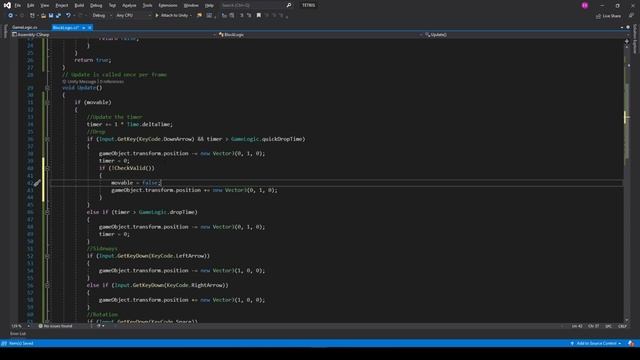
Task: Click the No issues found indicator
Action: 56,326
